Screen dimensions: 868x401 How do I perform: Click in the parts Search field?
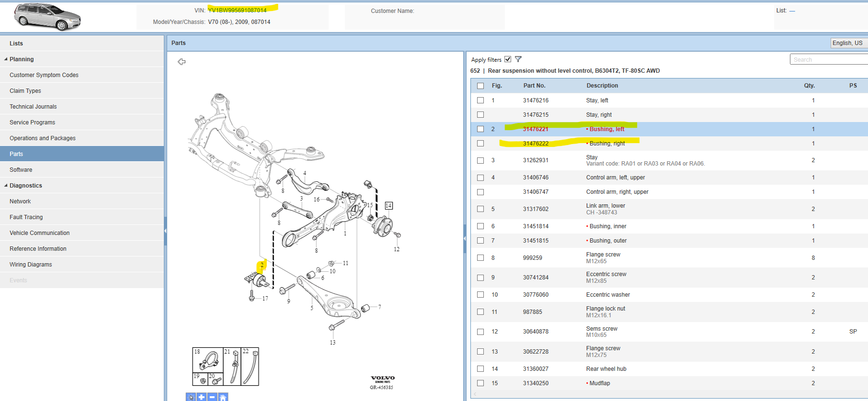pyautogui.click(x=829, y=59)
